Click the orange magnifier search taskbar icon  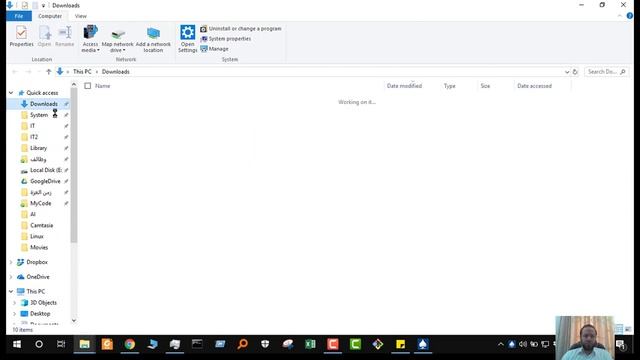pyautogui.click(x=242, y=344)
